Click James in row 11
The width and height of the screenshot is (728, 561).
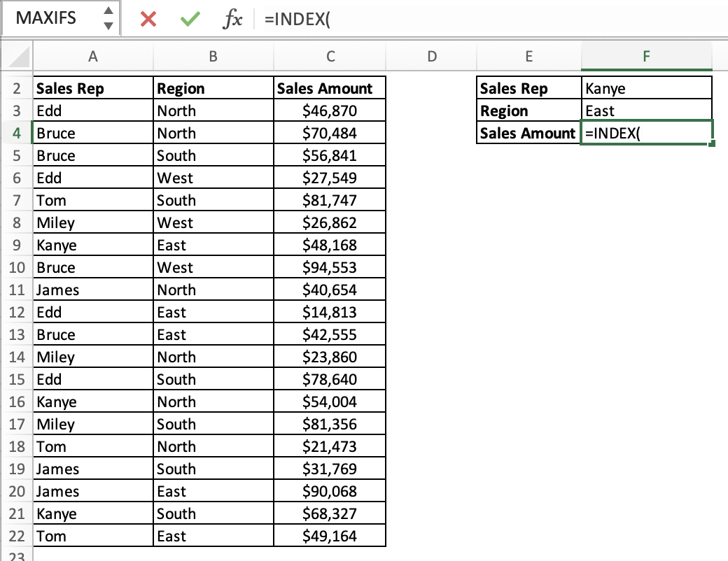(x=93, y=290)
